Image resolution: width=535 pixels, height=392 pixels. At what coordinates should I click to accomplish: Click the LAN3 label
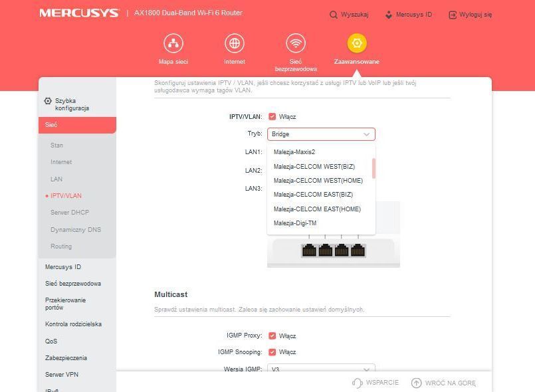pyautogui.click(x=253, y=188)
